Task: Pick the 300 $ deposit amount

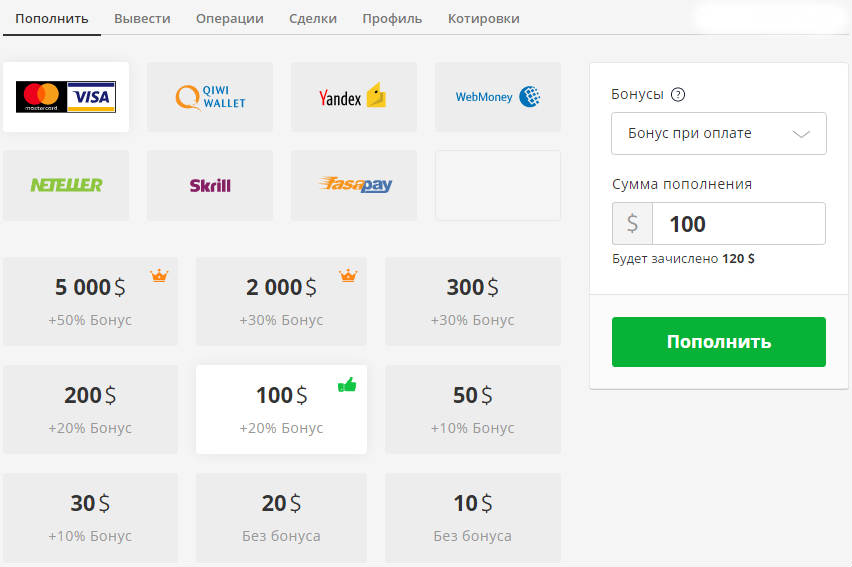Action: (x=472, y=301)
